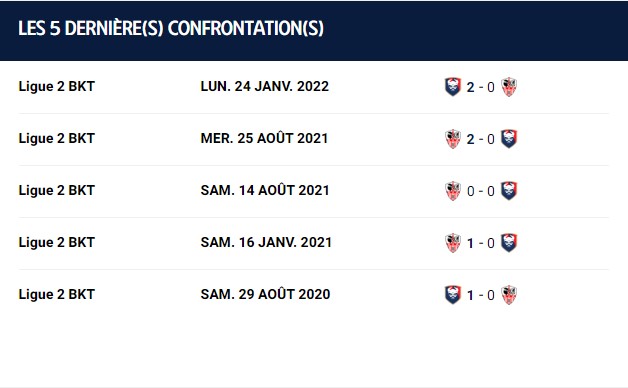Open the 2 - 0 score from 24 Janv. 2022

point(481,87)
